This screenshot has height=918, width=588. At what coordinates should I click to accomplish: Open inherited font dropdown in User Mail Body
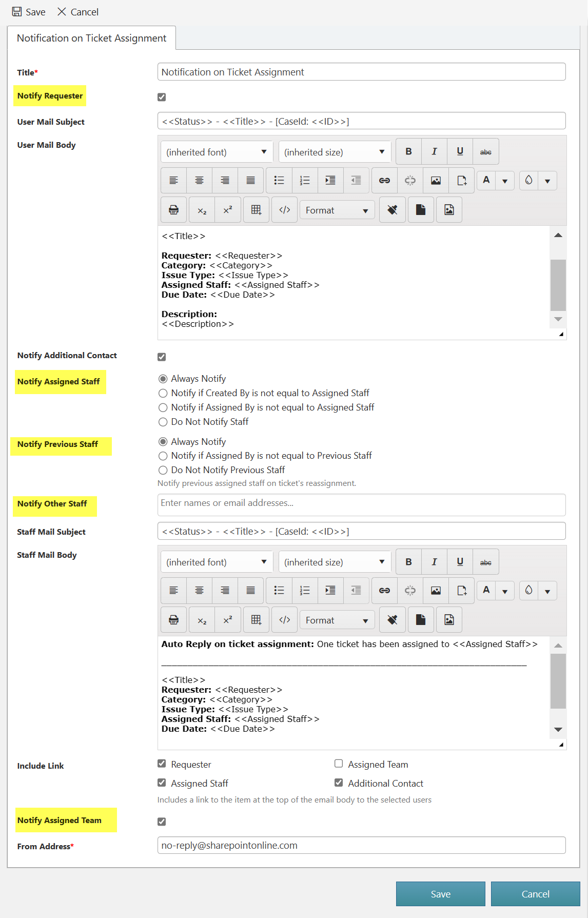217,152
